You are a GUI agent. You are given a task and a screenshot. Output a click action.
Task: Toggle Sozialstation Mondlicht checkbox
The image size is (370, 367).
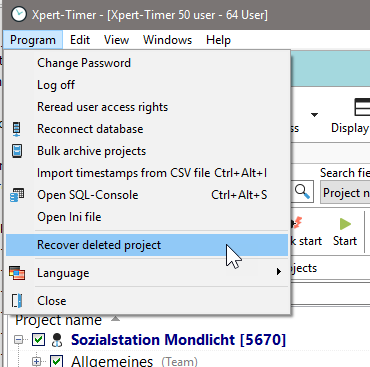point(38,340)
